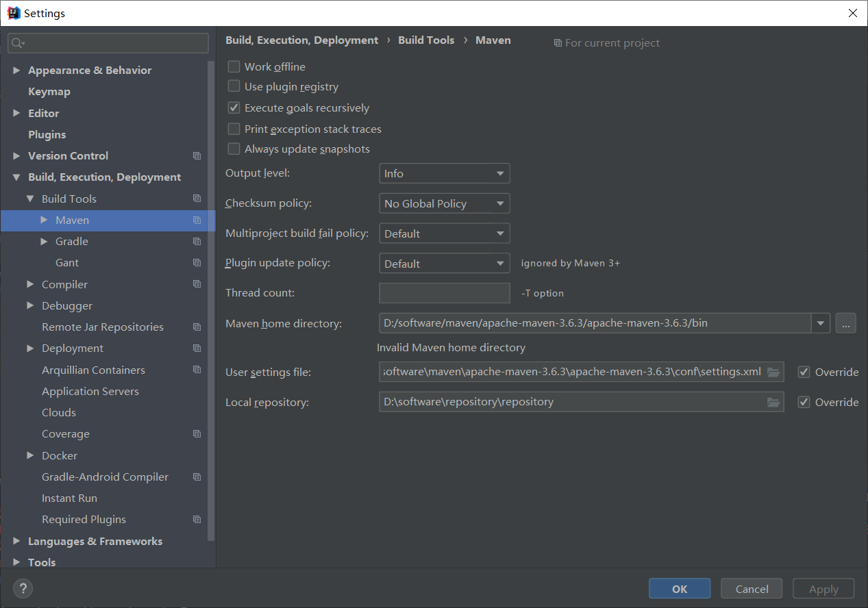Enable the Work offline checkbox
The width and height of the screenshot is (868, 608).
click(x=234, y=66)
